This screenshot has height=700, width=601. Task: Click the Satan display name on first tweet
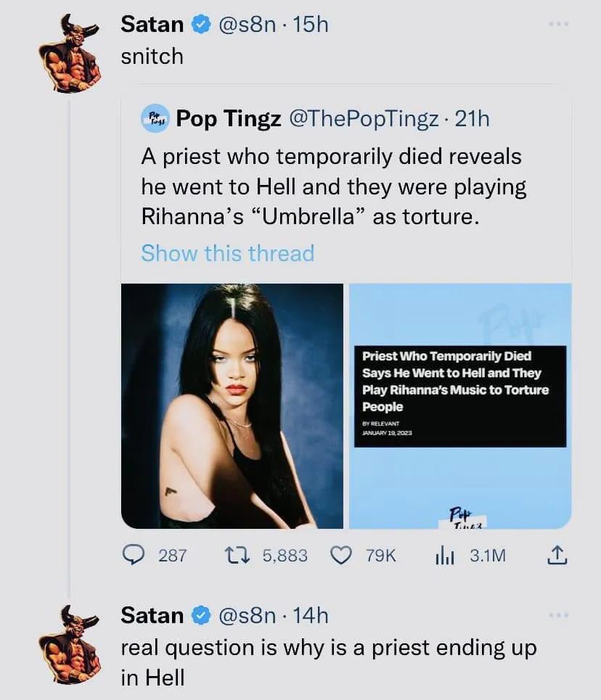(x=152, y=25)
